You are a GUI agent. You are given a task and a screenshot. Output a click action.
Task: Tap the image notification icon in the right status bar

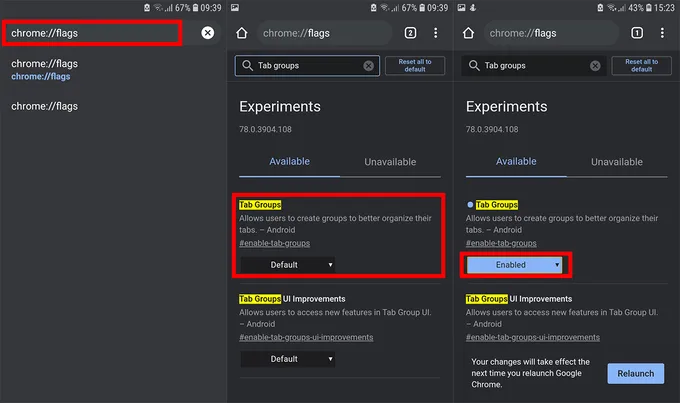click(461, 7)
